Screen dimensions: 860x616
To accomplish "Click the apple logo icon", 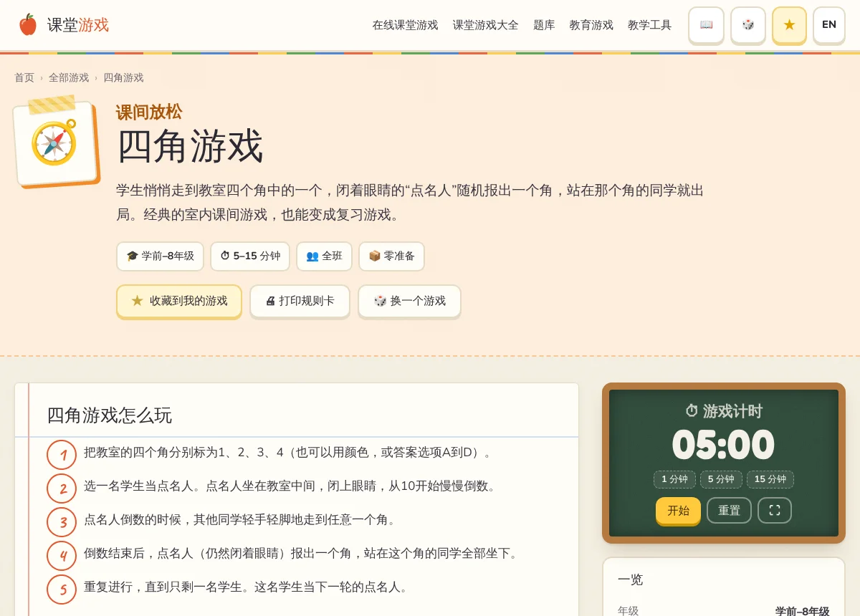I will coord(28,25).
